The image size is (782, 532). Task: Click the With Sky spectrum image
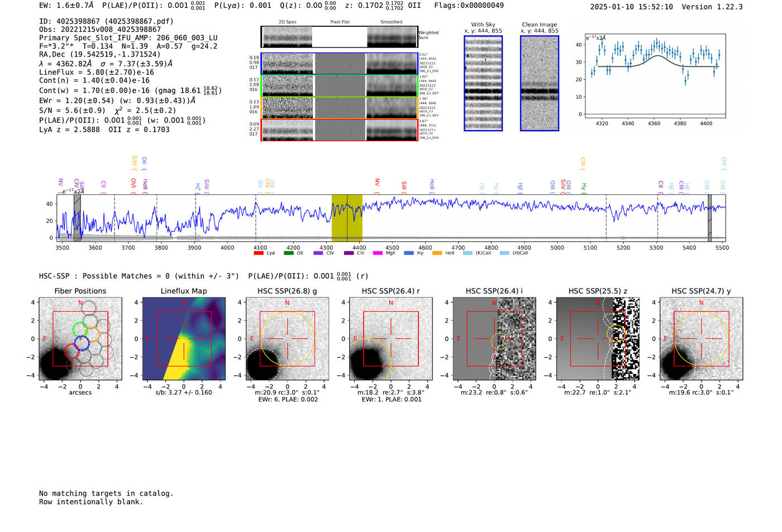point(483,83)
